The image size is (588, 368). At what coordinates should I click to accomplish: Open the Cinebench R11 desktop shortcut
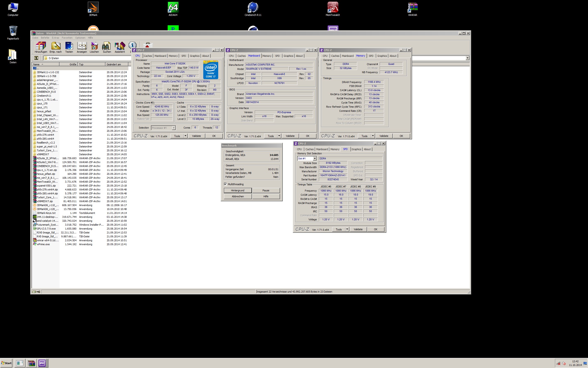(x=253, y=9)
